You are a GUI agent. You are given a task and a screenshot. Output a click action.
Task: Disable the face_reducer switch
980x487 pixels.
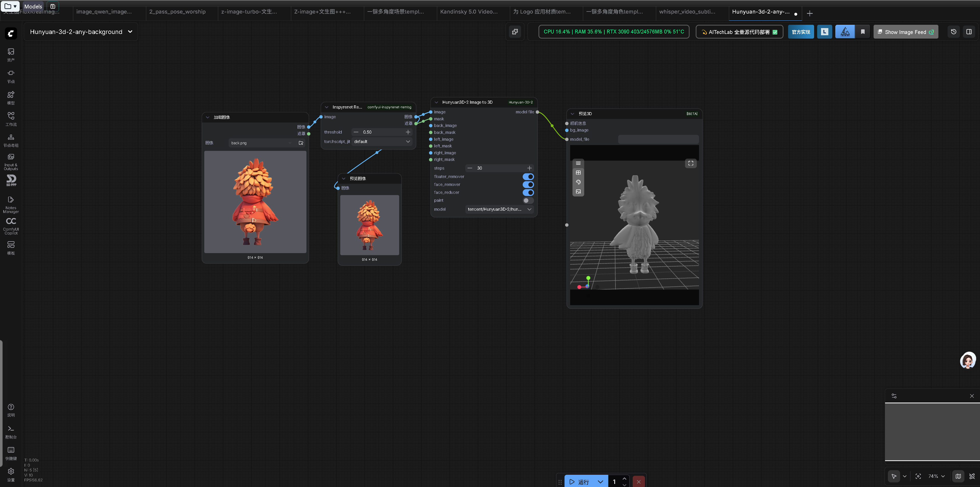528,193
